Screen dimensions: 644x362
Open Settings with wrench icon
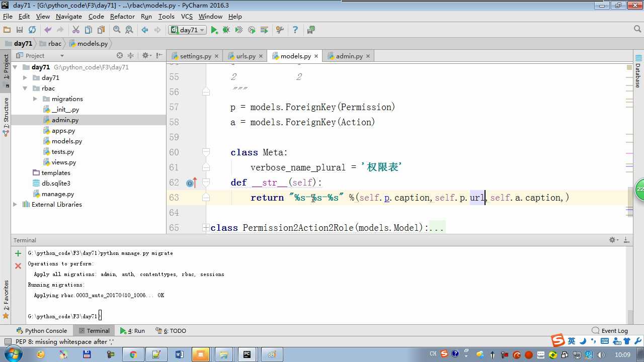(x=280, y=30)
